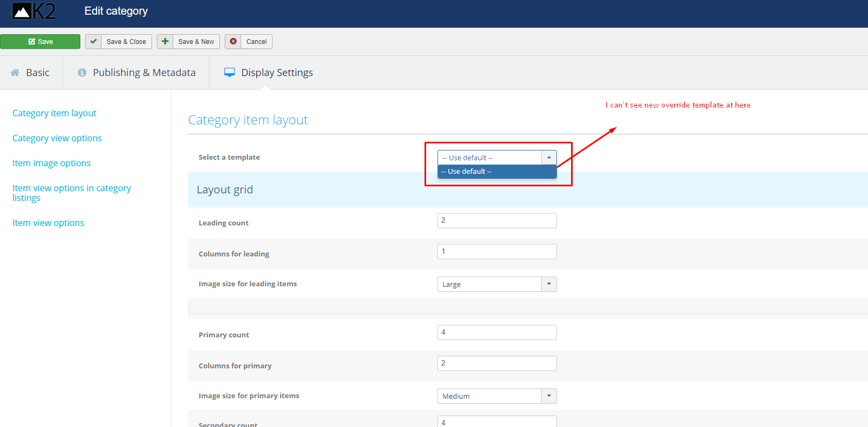Screen dimensions: 868x427
Task: Click the plus icon for Save & New
Action: coord(165,41)
